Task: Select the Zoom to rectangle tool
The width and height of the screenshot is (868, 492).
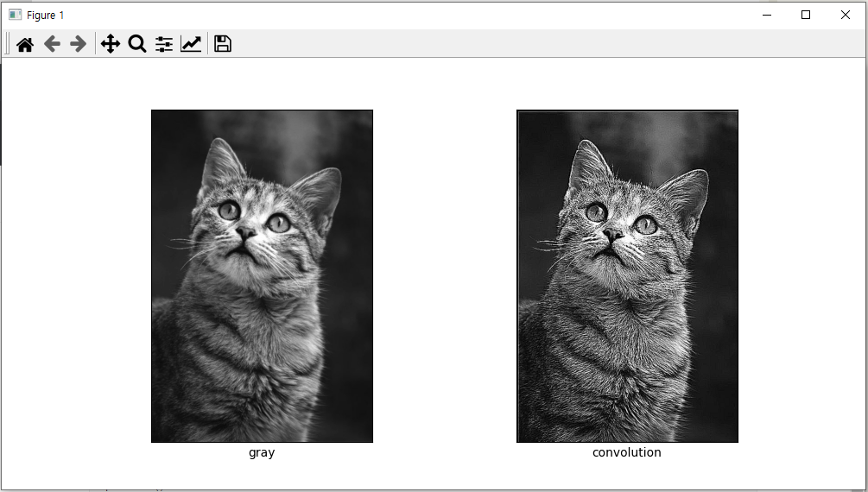Action: tap(136, 44)
